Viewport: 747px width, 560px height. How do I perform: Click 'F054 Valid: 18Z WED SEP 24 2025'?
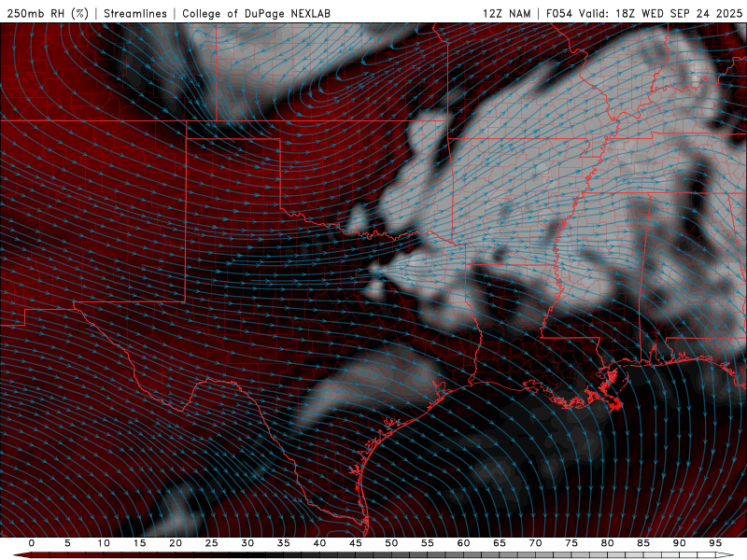coord(644,13)
